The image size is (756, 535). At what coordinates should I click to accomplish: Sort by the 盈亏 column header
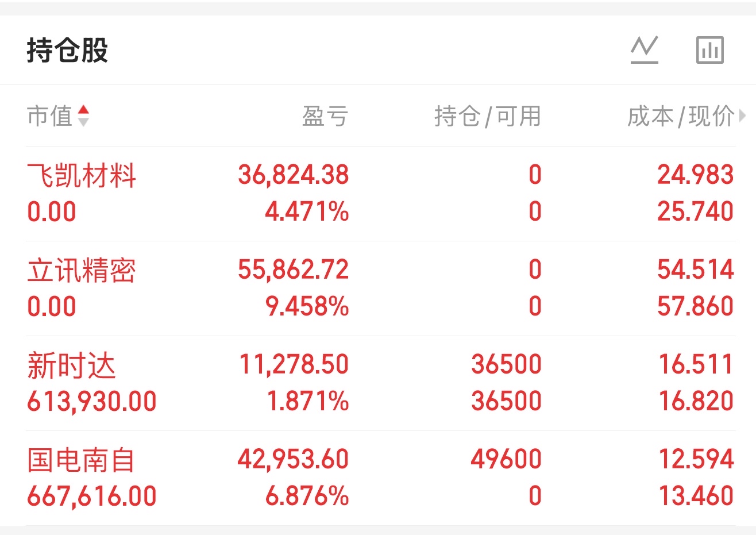point(325,116)
